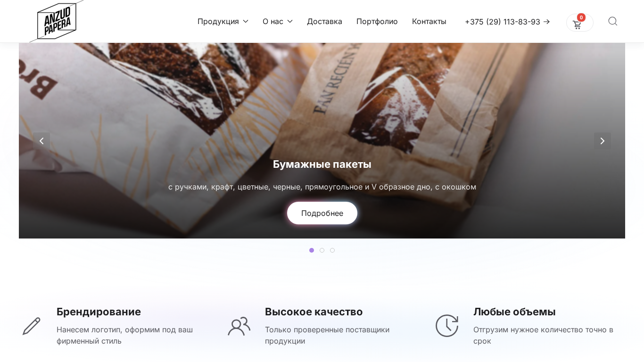644x362 pixels.
Task: Click the clock Любые объемы icon
Action: (447, 326)
